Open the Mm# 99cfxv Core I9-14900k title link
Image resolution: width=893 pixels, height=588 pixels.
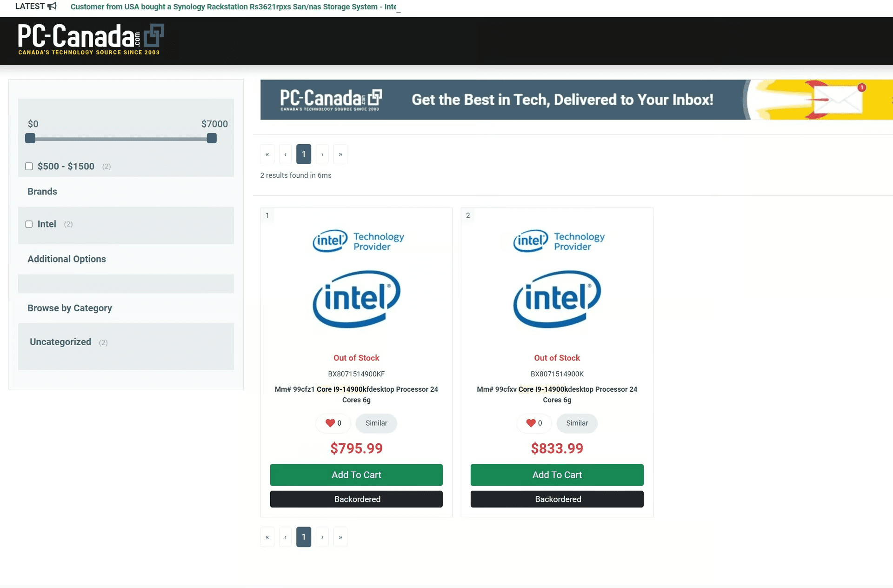tap(557, 394)
